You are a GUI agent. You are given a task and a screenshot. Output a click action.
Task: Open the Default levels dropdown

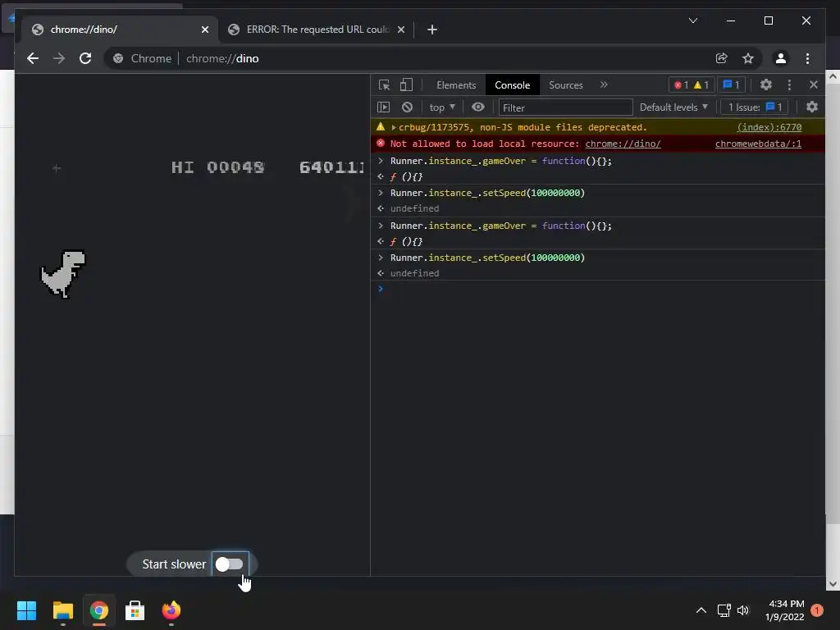pyautogui.click(x=673, y=107)
